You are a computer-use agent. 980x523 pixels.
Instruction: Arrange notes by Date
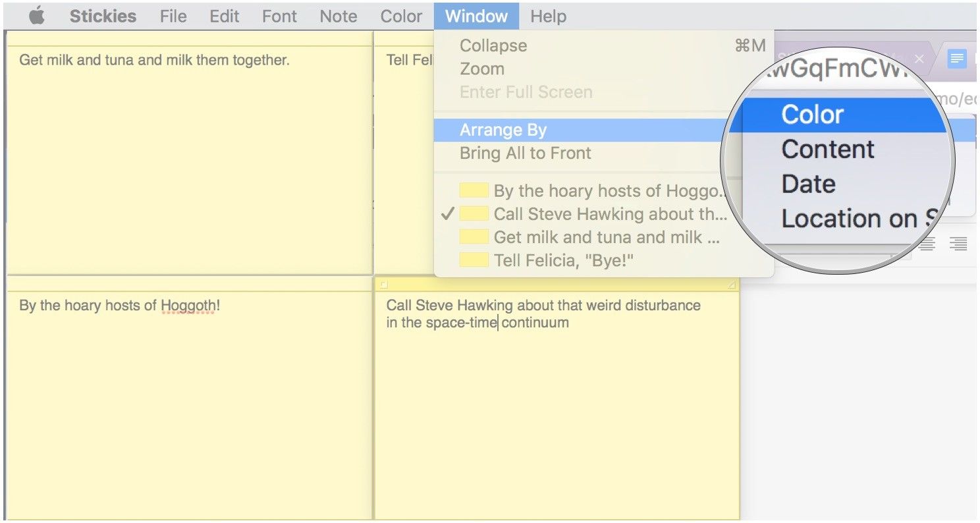(808, 184)
